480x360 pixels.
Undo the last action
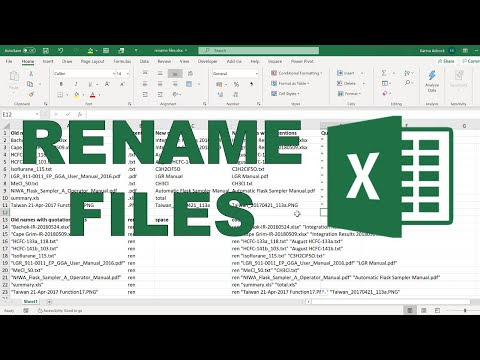click(60, 50)
